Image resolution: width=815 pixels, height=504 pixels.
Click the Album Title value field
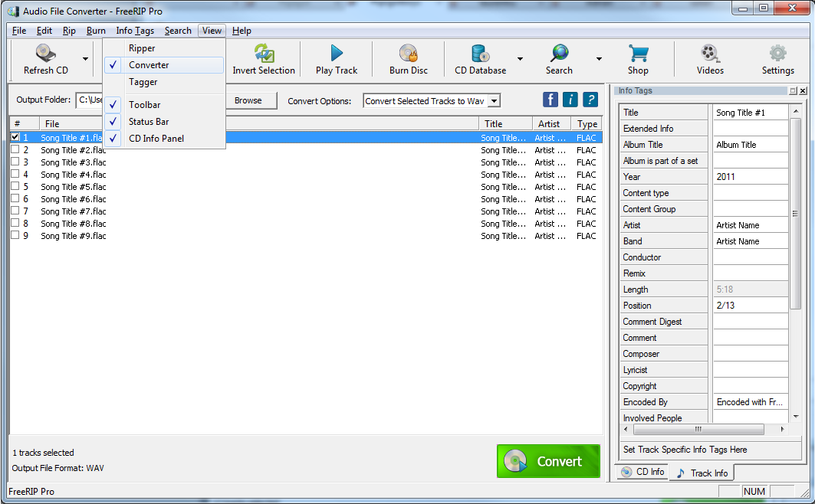[x=750, y=144]
